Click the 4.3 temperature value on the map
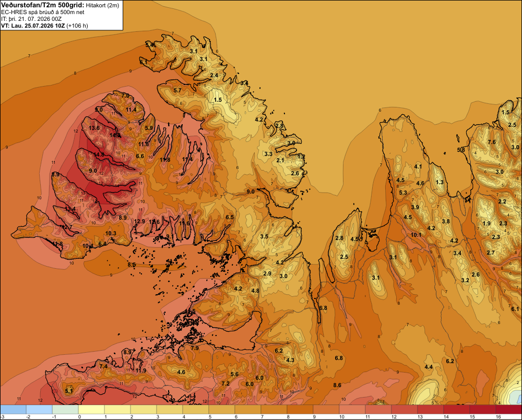 [290, 360]
